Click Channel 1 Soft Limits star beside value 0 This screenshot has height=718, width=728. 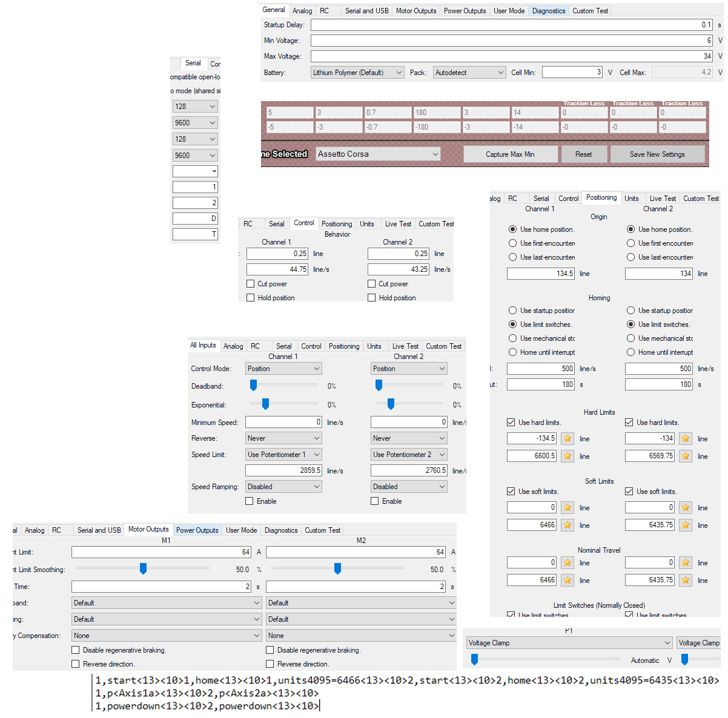point(568,507)
